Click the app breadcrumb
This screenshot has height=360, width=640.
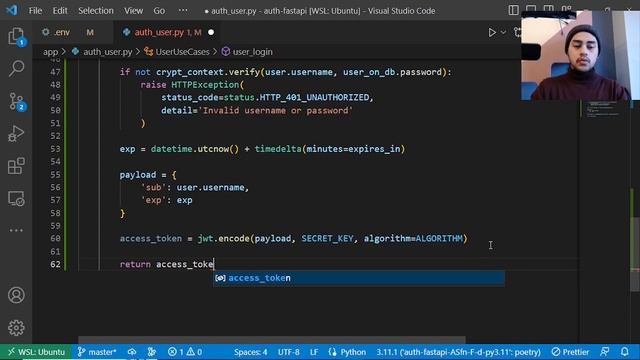click(51, 52)
